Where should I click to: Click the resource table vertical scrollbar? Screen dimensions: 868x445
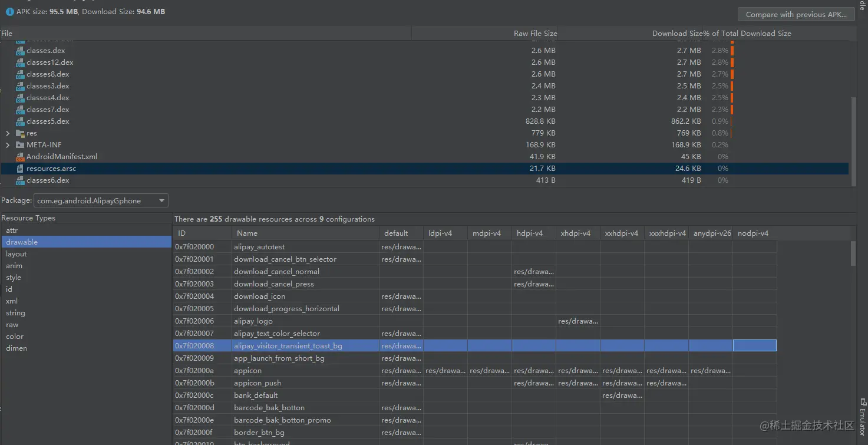pyautogui.click(x=853, y=253)
